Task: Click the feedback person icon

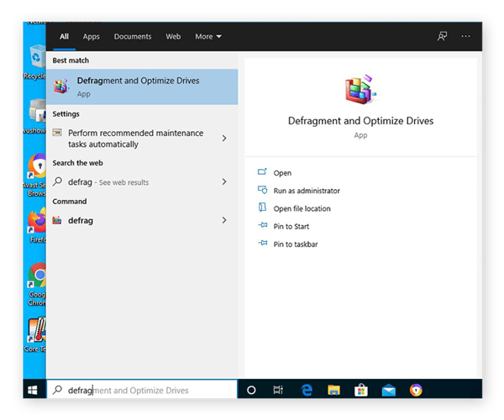Action: 443,36
